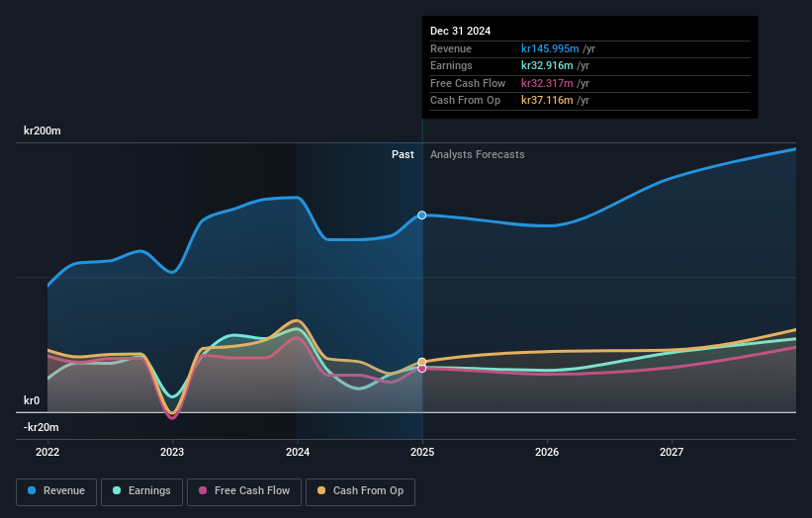The height and width of the screenshot is (518, 812).
Task: Click the Earnings row label in tooltip
Action: (x=451, y=65)
